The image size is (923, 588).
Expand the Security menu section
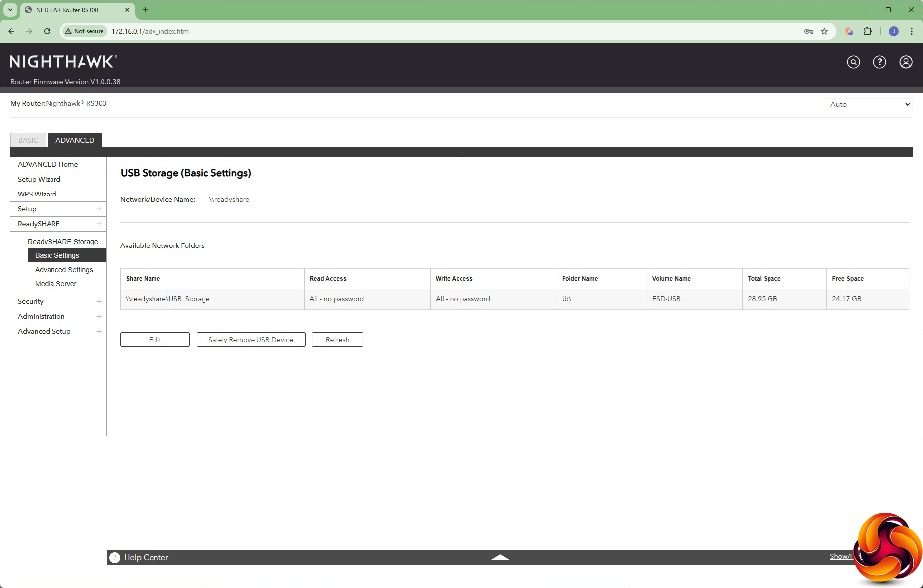click(58, 301)
